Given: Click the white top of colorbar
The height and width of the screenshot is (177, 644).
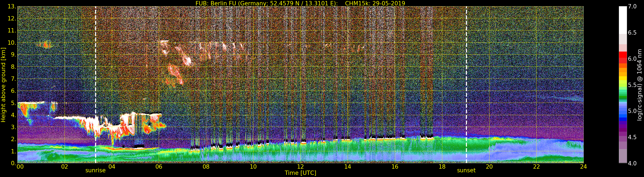Looking at the screenshot, I should pos(623,20).
